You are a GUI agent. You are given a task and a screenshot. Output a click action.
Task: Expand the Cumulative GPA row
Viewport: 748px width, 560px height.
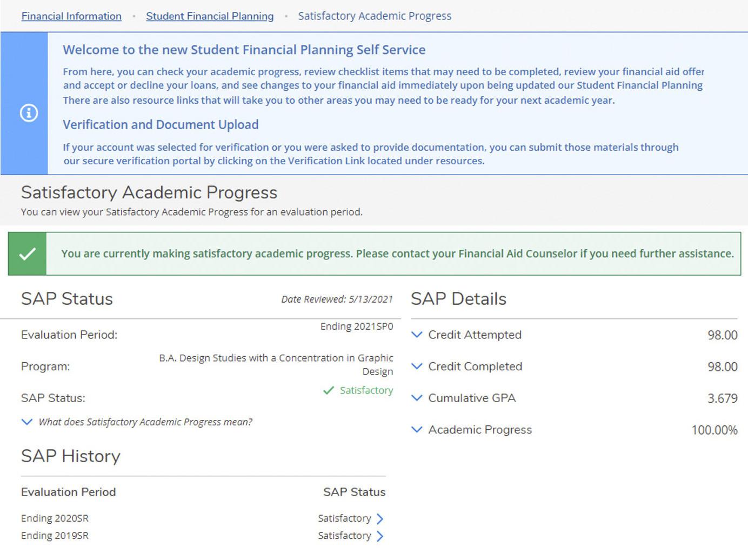coord(417,398)
